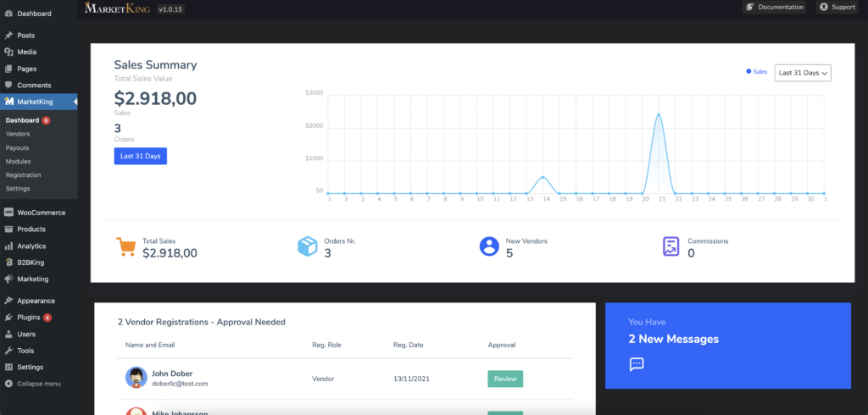Click the blue Last 31 Days button

[141, 156]
